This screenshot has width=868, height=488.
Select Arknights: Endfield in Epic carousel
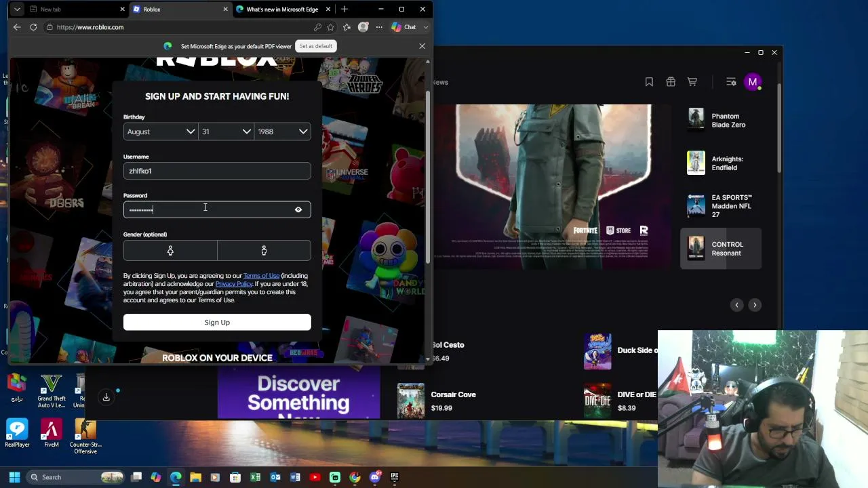point(721,163)
